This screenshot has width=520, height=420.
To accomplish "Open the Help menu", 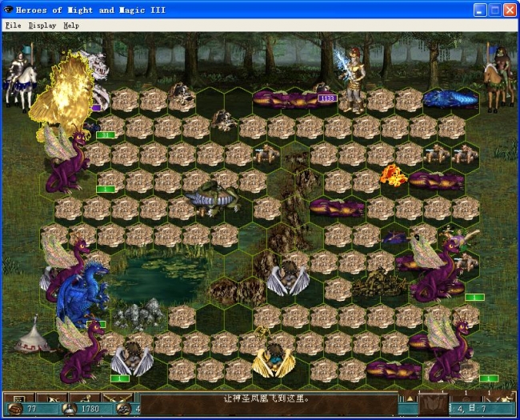I will tap(71, 26).
